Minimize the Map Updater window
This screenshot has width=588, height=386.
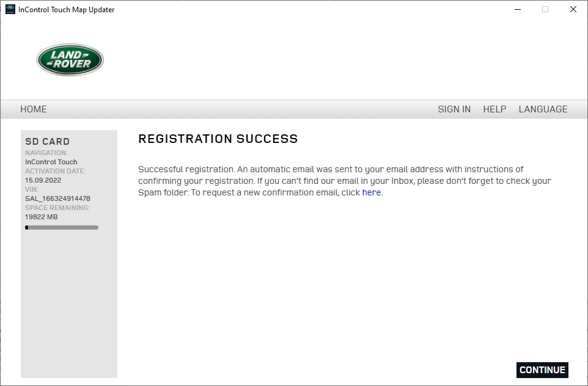518,9
